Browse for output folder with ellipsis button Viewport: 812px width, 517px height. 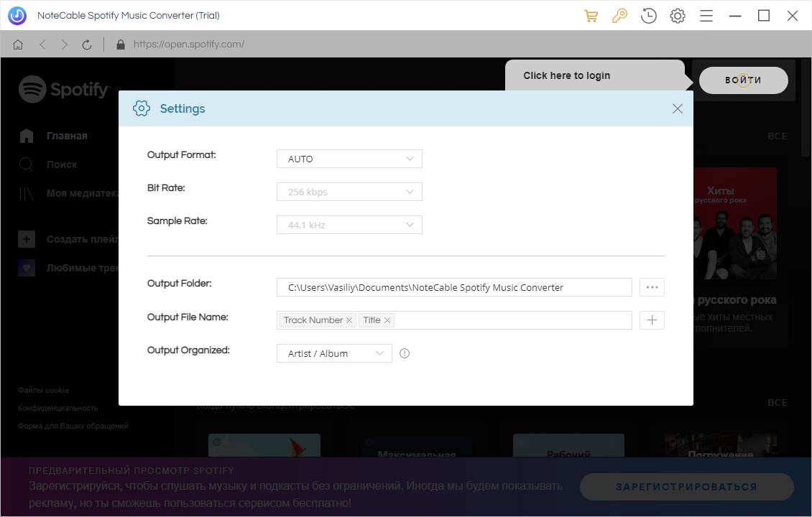(x=652, y=287)
